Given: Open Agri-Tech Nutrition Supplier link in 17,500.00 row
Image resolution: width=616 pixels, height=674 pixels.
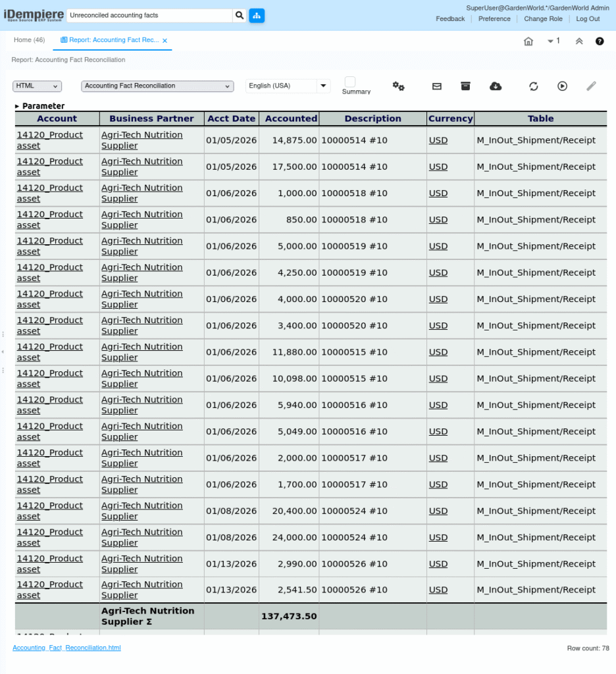Looking at the screenshot, I should coord(142,167).
